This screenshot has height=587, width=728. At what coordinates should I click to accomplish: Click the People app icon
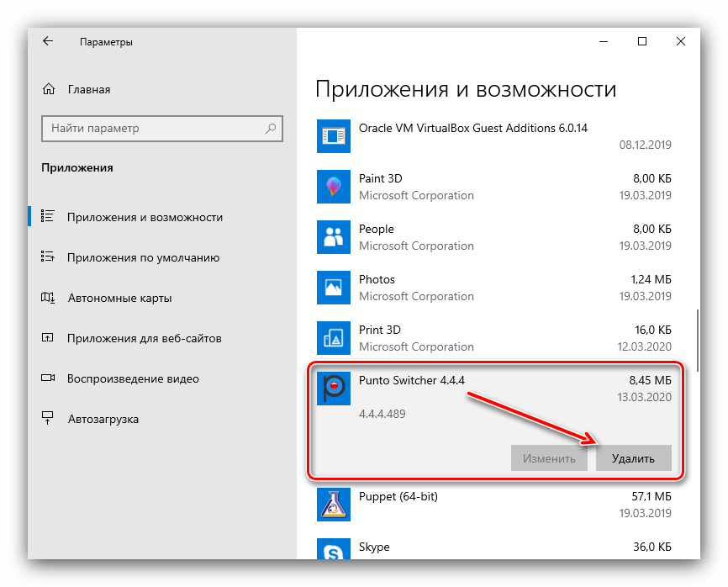point(333,237)
